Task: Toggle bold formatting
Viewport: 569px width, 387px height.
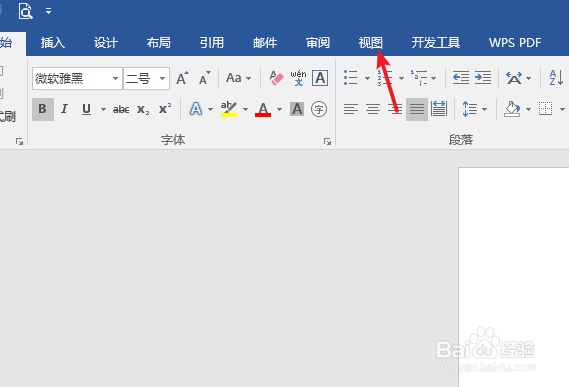Action: (x=43, y=109)
